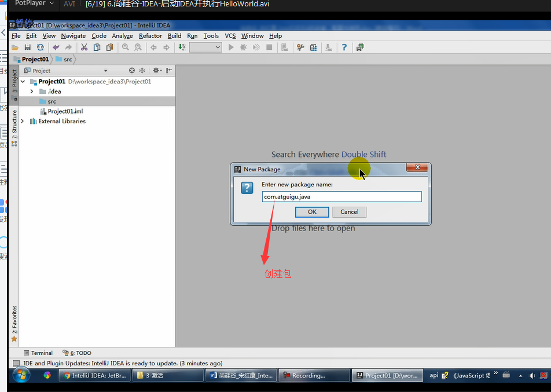
Task: Open the Navigate menu
Action: coord(73,36)
